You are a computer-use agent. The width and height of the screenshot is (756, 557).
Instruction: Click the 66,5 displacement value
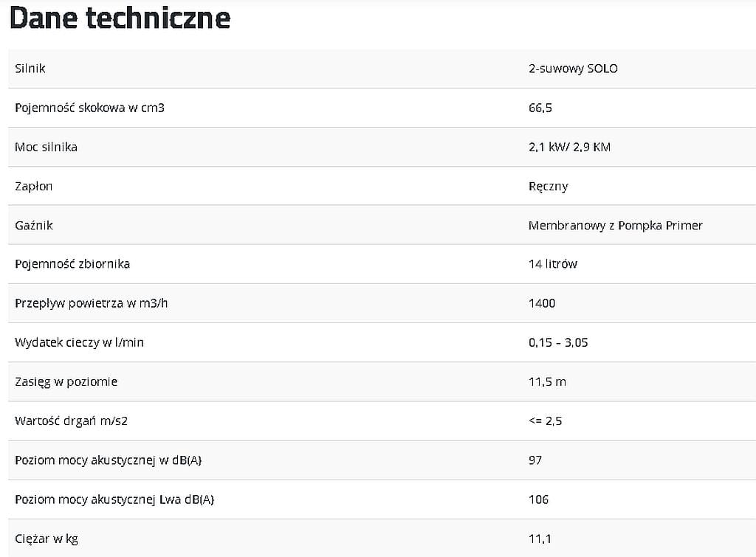[x=540, y=108]
